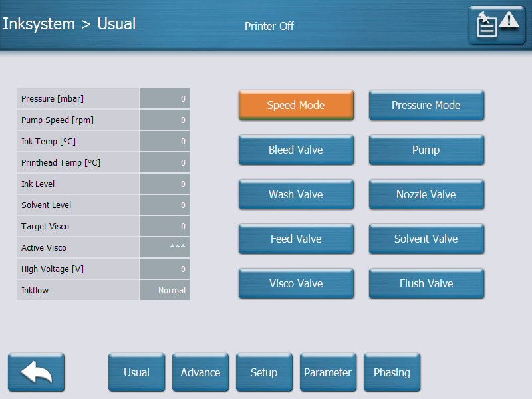This screenshot has height=399, width=532.
Task: Click the Target Visco value field
Action: [165, 226]
